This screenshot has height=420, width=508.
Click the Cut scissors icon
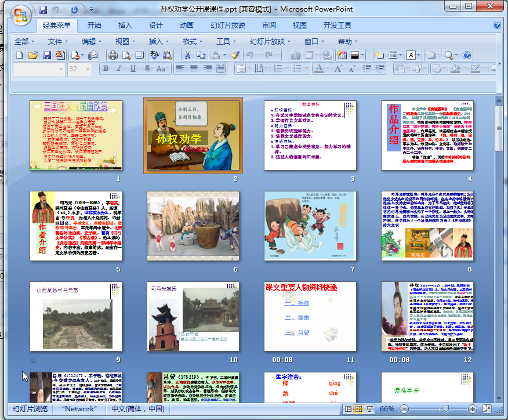point(187,55)
